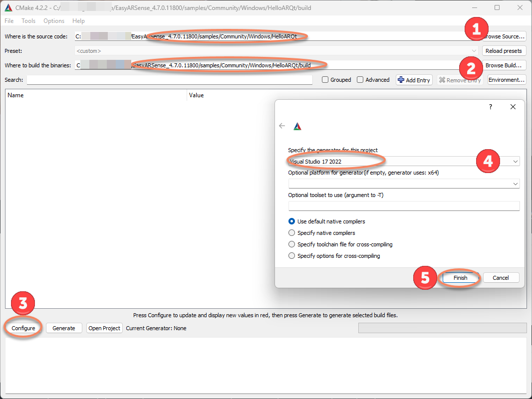This screenshot has height=399, width=532.
Task: Enable the Advanced checkbox
Action: tap(360, 80)
